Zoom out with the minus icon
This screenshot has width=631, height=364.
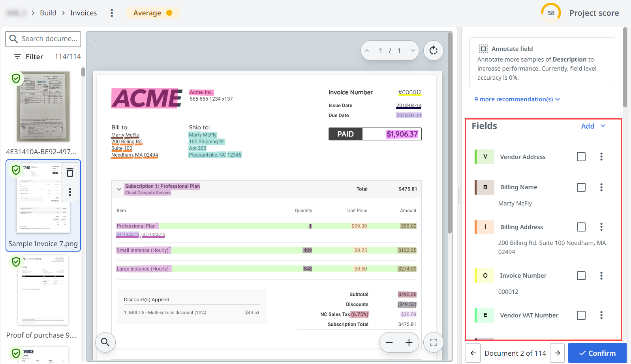click(x=389, y=342)
